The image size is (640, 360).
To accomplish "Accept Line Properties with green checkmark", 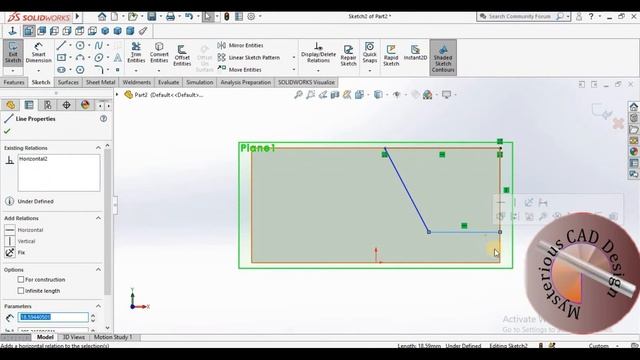I will click(7, 131).
